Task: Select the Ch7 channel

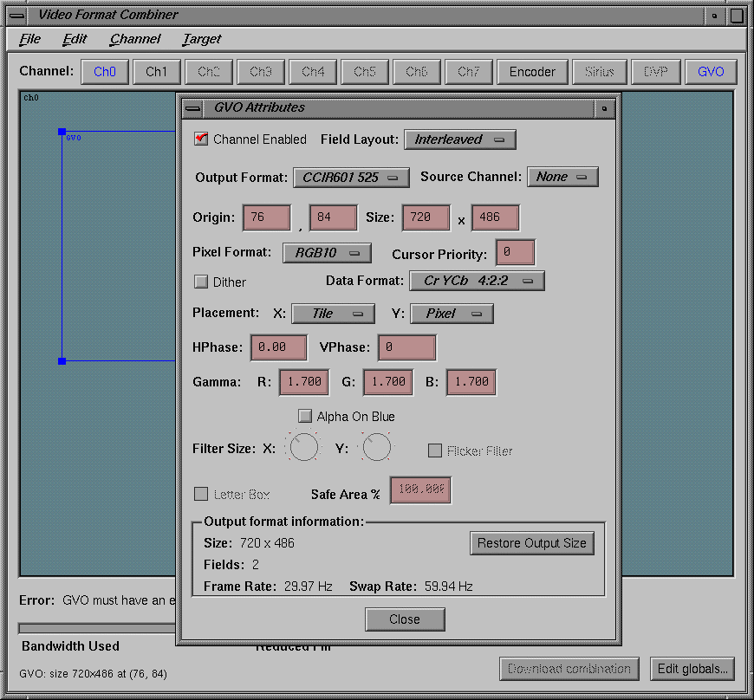Action: (469, 72)
